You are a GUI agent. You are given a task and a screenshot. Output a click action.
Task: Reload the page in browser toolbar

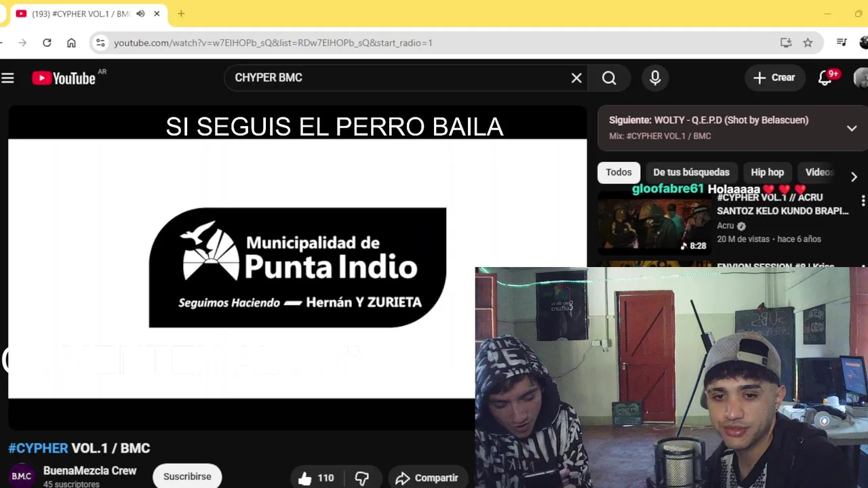[47, 43]
